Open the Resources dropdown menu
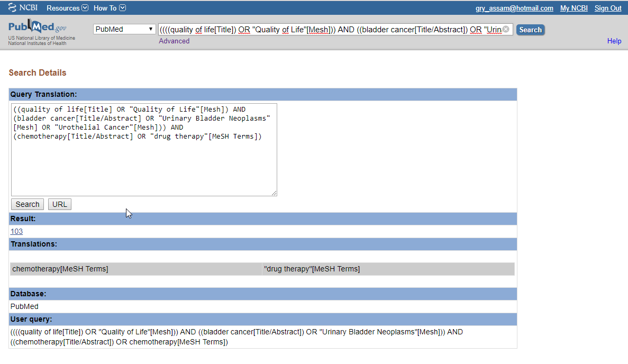The height and width of the screenshot is (364, 628). 67,8
